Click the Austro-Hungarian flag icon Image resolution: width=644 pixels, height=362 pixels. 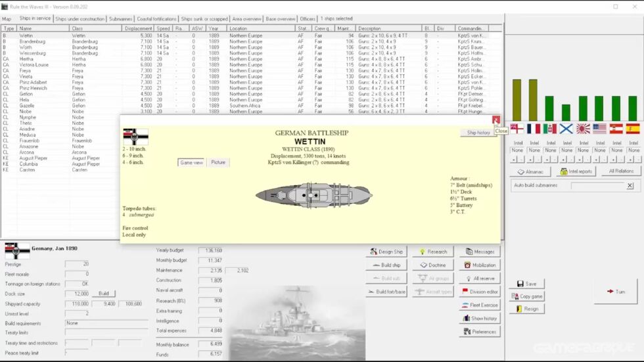pos(616,129)
